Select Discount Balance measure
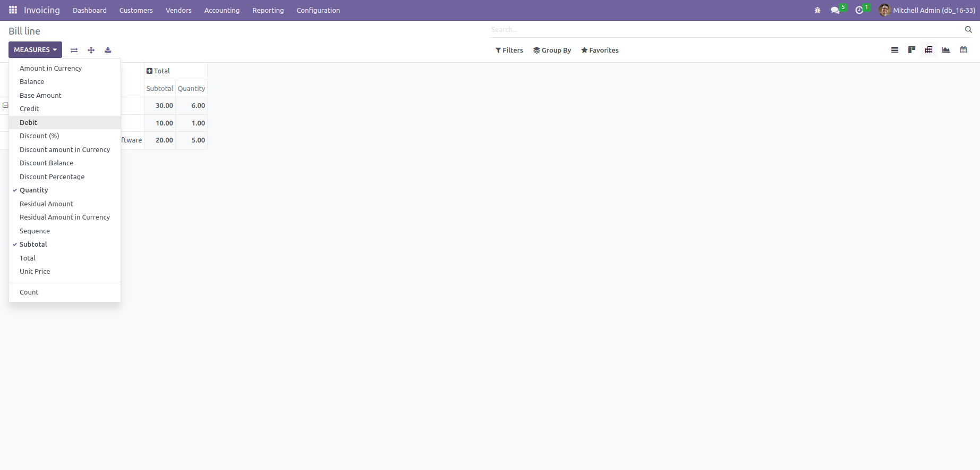This screenshot has width=980, height=470. pos(65,163)
